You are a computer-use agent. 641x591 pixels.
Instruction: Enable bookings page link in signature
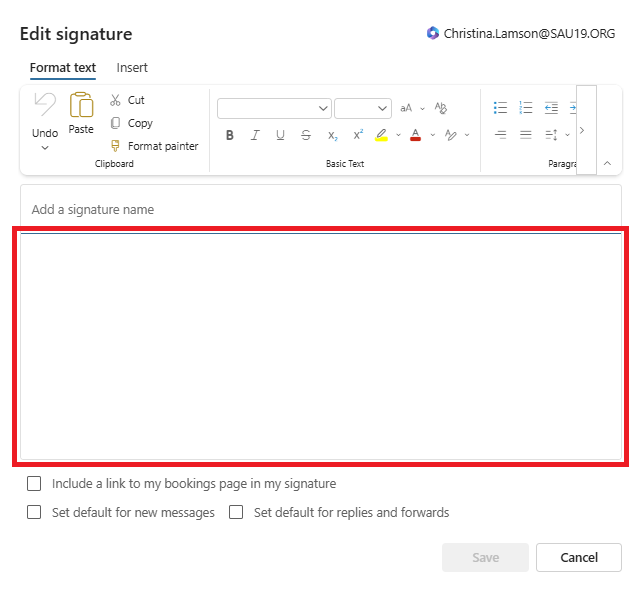(35, 484)
